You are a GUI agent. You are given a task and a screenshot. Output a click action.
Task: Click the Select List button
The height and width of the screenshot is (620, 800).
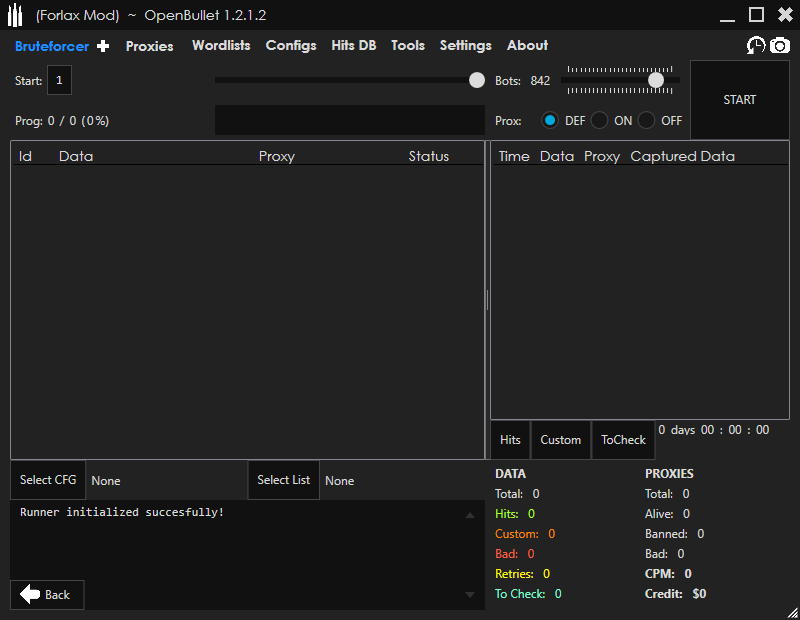coord(284,480)
